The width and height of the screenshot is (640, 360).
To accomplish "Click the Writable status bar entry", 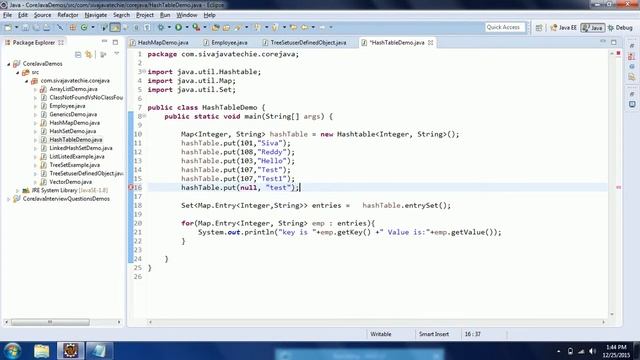I will point(380,334).
